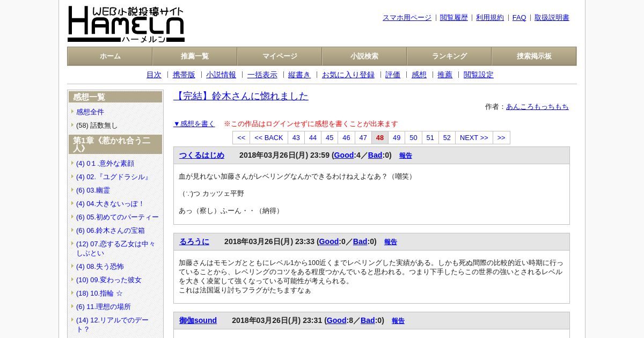Vote Good on るろうに's comment

pos(329,242)
